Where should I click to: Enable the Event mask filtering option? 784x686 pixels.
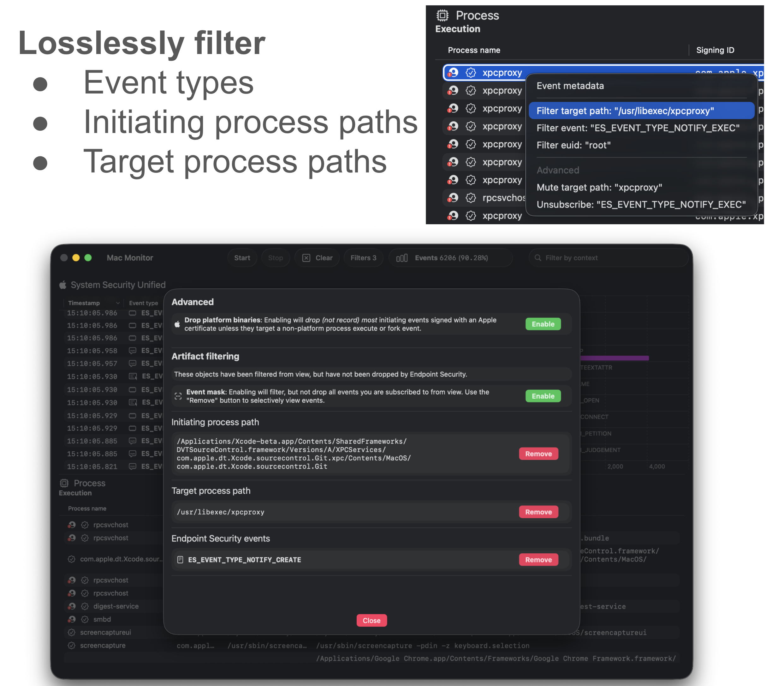543,396
